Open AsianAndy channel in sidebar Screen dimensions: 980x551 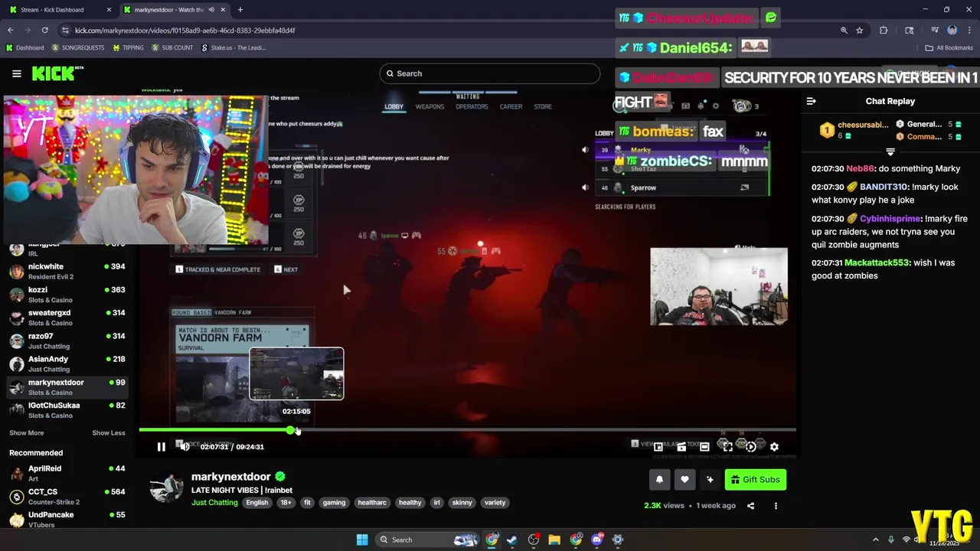[x=67, y=364]
